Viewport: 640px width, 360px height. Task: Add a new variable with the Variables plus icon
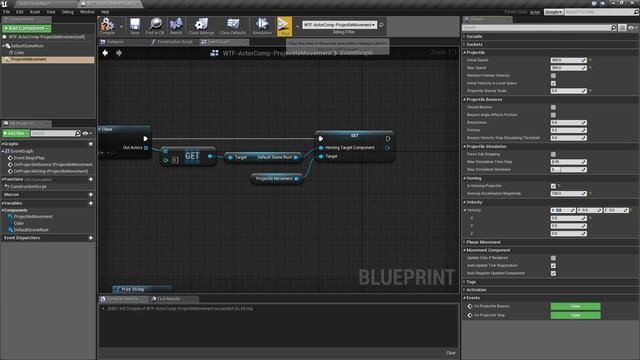tap(91, 203)
